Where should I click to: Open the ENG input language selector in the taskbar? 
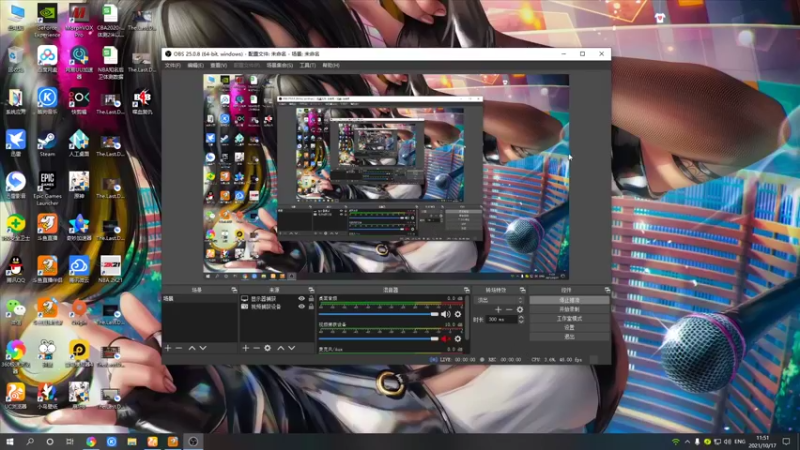tap(740, 441)
